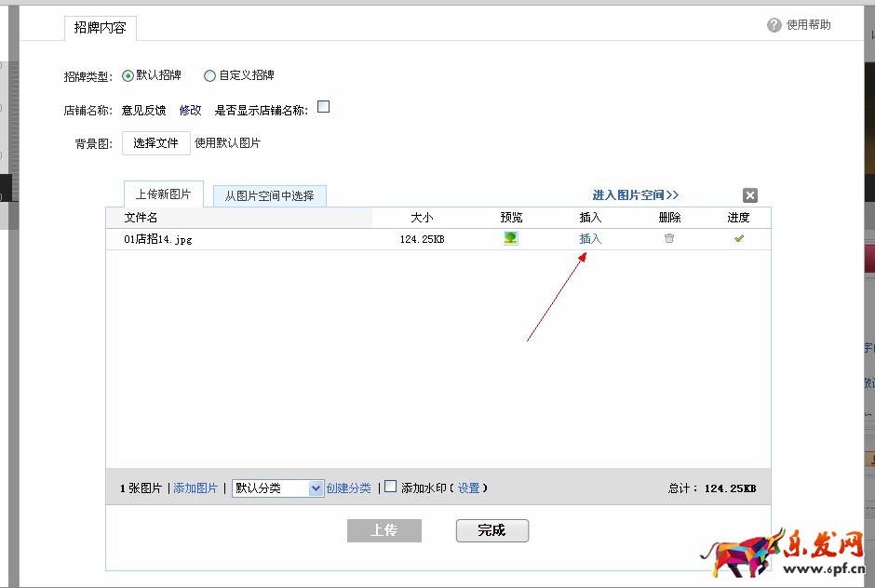Click the 上传 upload button
This screenshot has width=875, height=588.
[x=384, y=530]
